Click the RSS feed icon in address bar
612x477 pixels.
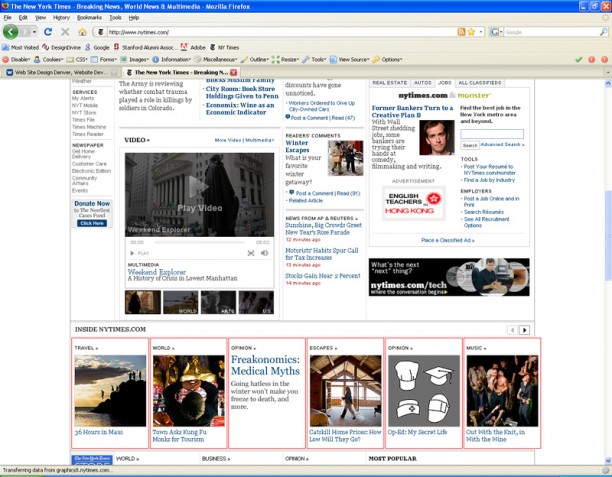pyautogui.click(x=461, y=32)
